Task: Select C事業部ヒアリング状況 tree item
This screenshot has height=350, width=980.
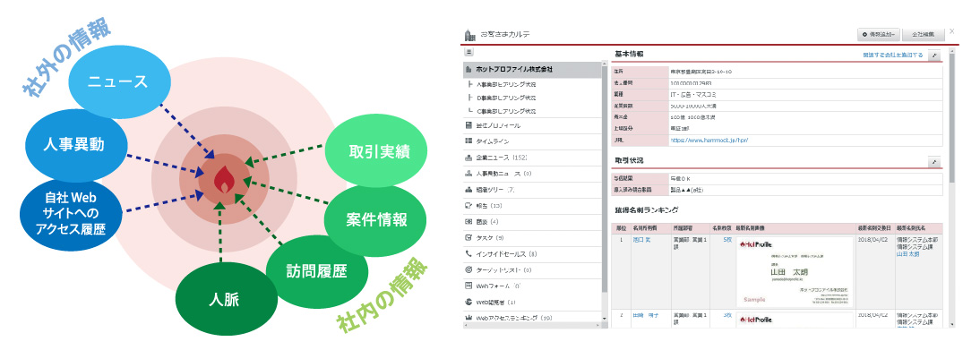Action: coord(506,112)
